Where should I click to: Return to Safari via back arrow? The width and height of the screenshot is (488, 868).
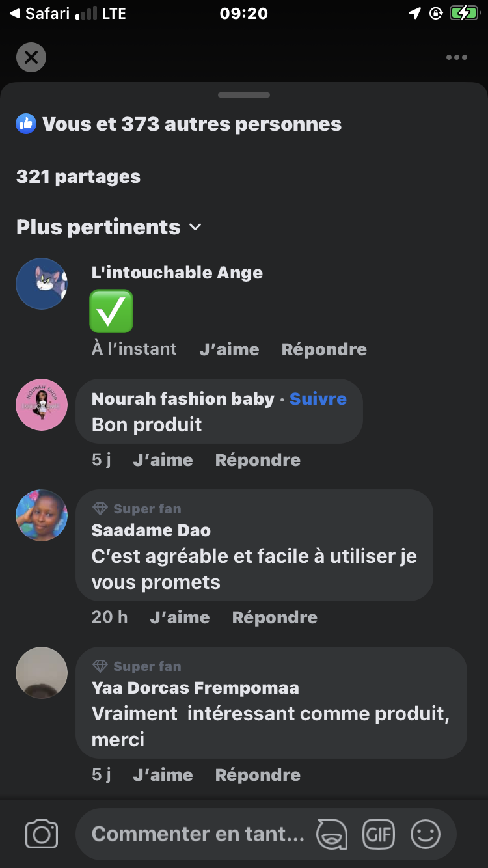click(x=15, y=13)
